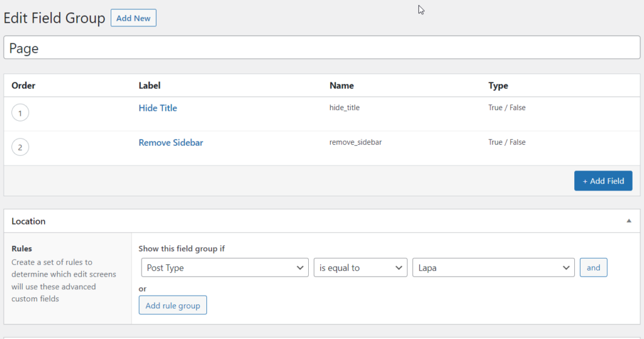
Task: Click the Location panel heading
Action: (29, 221)
